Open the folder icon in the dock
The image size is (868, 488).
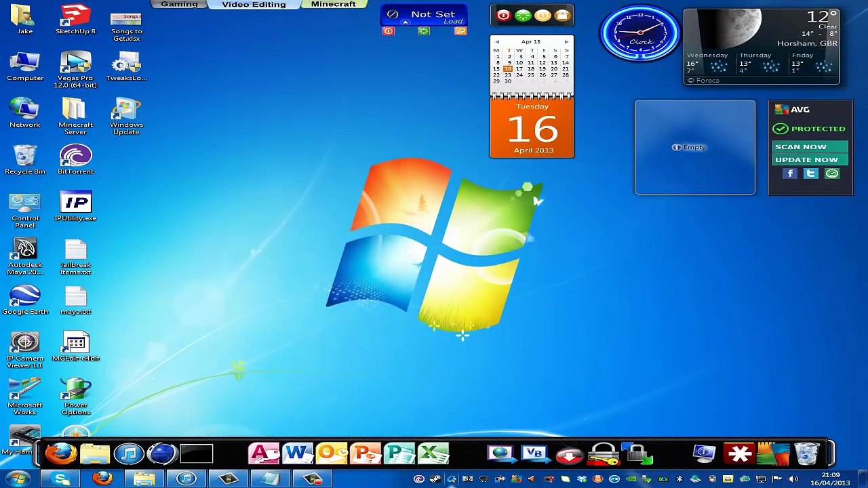pos(95,453)
